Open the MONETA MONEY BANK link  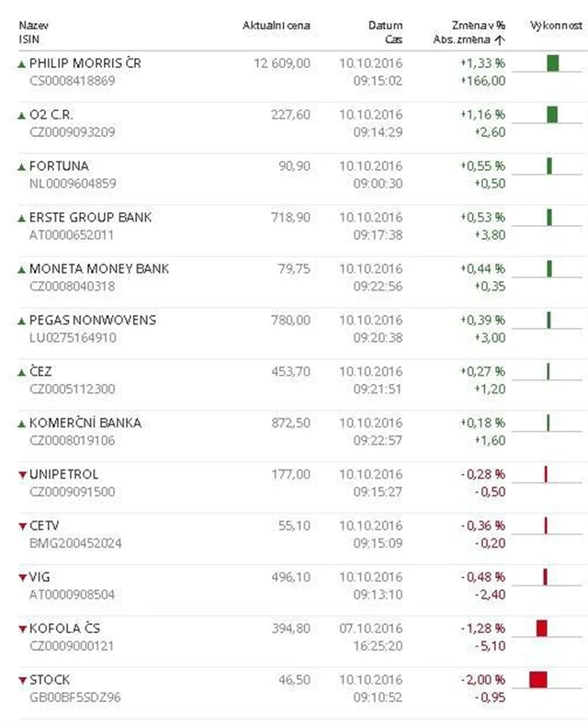click(x=99, y=269)
